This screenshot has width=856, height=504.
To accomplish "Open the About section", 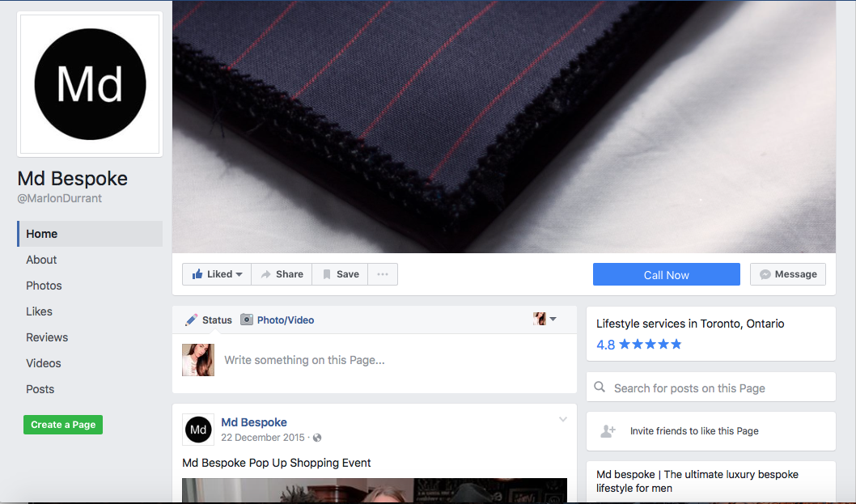I will (x=41, y=260).
